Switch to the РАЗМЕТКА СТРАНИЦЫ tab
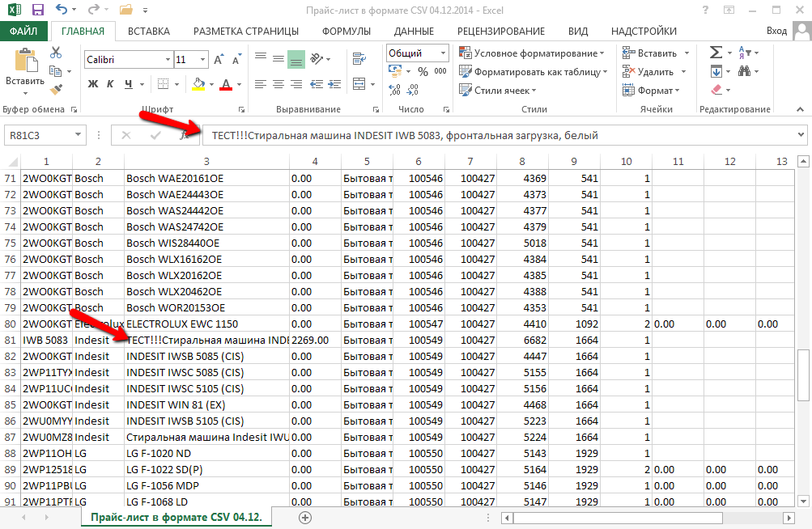 point(246,31)
